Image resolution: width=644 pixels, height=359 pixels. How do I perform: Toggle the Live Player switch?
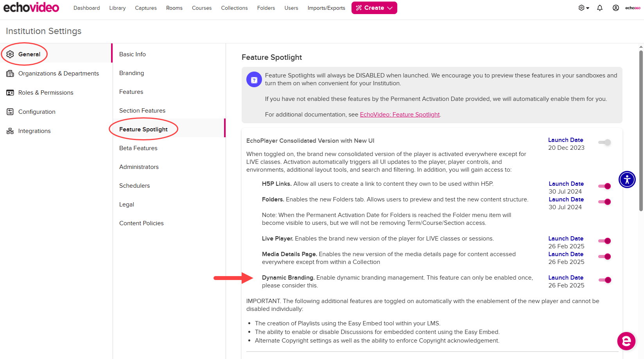[605, 241]
